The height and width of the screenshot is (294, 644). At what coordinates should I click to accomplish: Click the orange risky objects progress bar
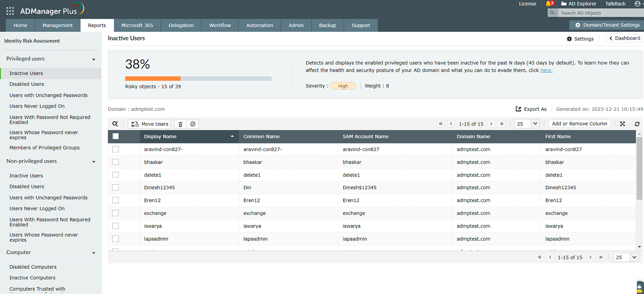tap(153, 78)
